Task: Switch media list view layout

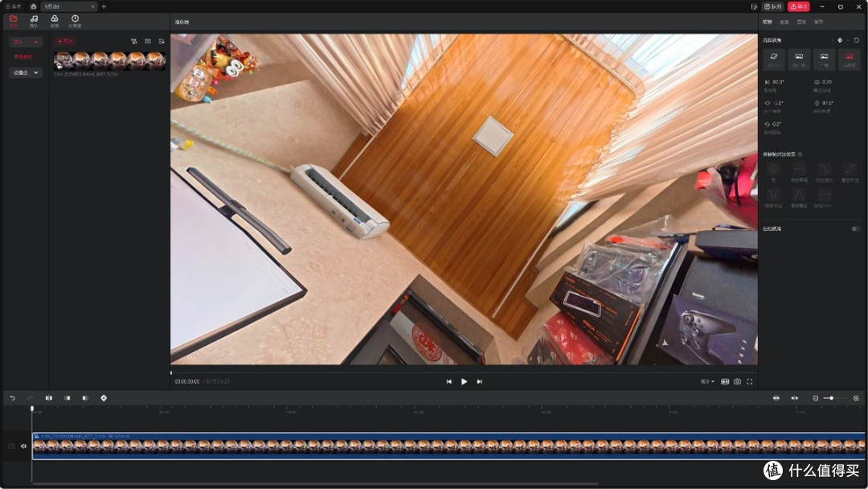Action: point(148,42)
